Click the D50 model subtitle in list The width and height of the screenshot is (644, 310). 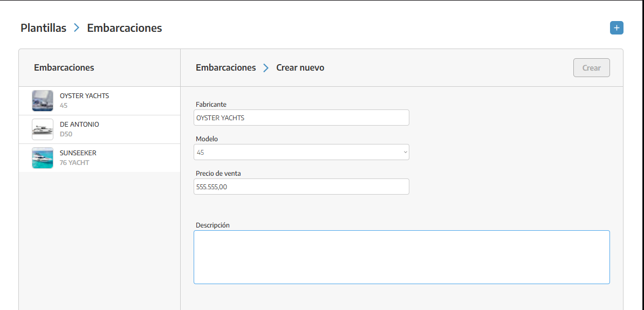[66, 134]
